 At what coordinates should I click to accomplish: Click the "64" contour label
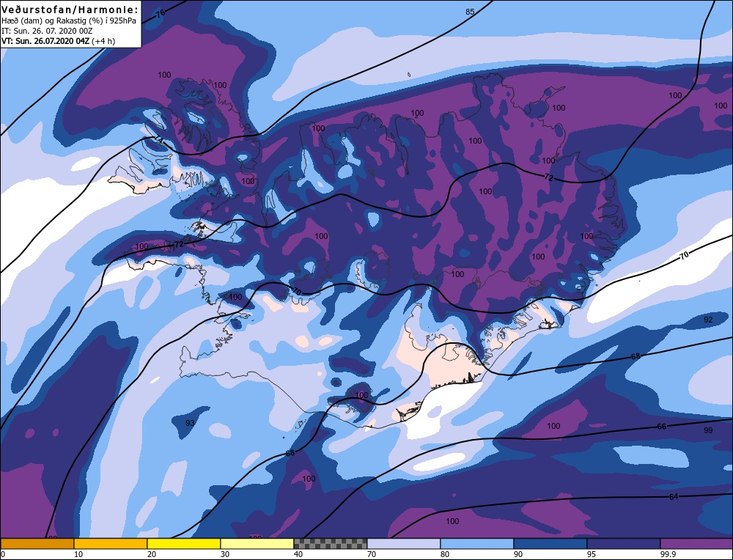click(x=674, y=496)
